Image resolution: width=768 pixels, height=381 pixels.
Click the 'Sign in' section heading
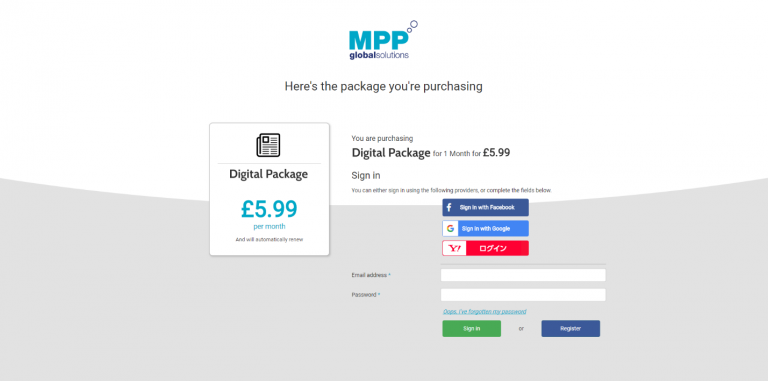(366, 175)
